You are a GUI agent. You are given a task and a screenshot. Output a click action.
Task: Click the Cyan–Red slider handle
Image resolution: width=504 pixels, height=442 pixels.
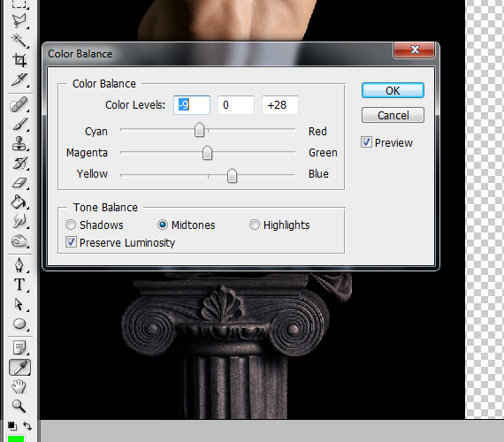coord(199,130)
